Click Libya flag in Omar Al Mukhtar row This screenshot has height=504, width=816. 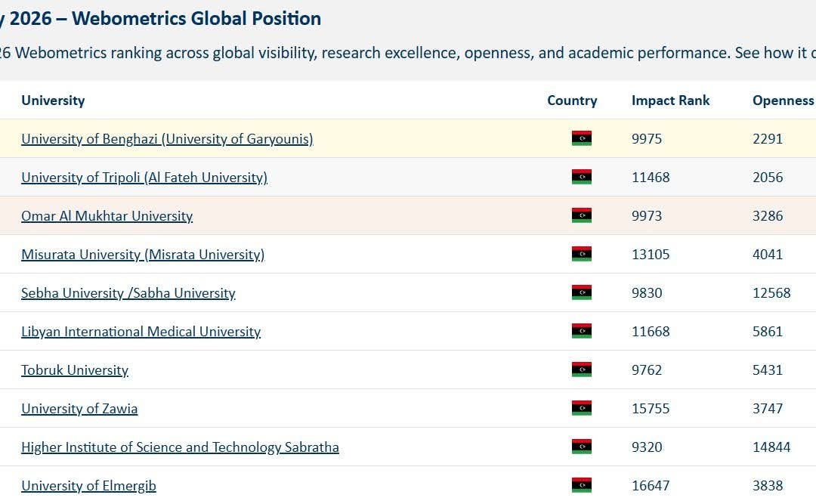582,215
